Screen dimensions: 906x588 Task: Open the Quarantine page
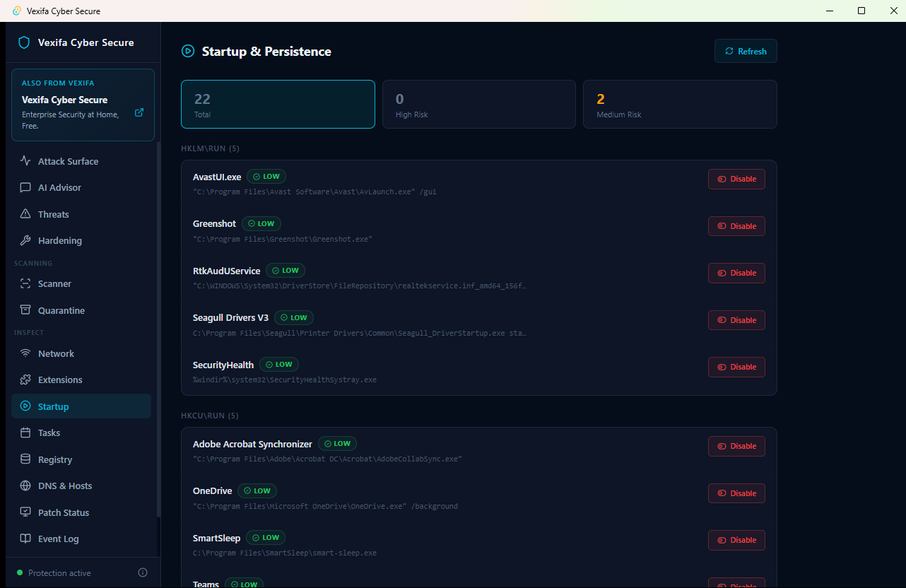(x=81, y=310)
